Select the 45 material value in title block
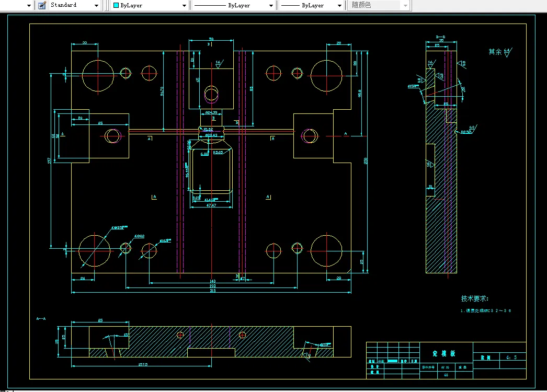This screenshot has height=392, width=547. [446, 375]
